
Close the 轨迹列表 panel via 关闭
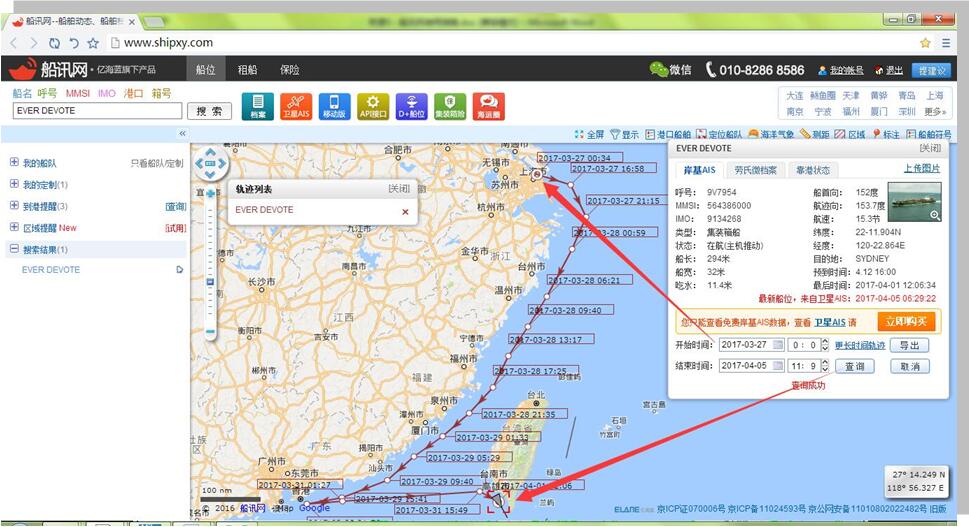(x=399, y=188)
